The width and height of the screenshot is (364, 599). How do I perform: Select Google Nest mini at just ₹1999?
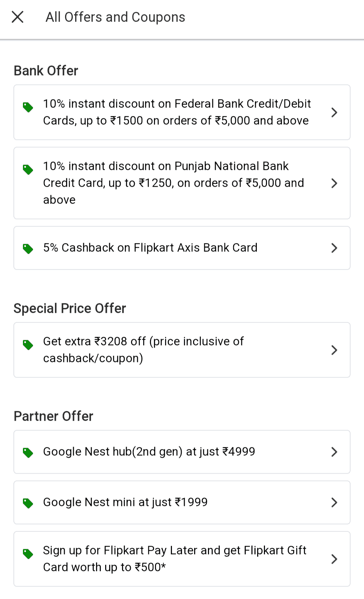pos(125,502)
